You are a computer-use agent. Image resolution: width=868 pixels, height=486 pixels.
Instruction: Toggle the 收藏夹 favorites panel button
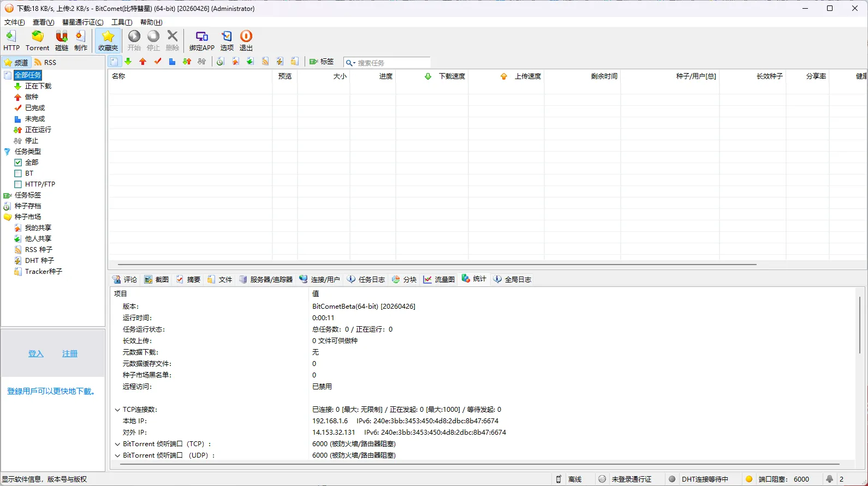[108, 41]
